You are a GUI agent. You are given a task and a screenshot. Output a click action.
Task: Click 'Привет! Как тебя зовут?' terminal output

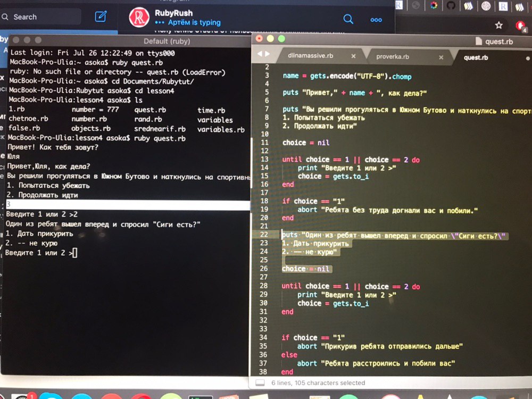click(x=53, y=147)
